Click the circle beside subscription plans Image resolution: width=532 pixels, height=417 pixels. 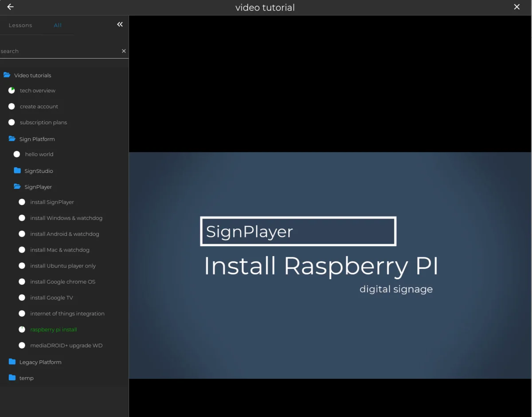click(12, 122)
